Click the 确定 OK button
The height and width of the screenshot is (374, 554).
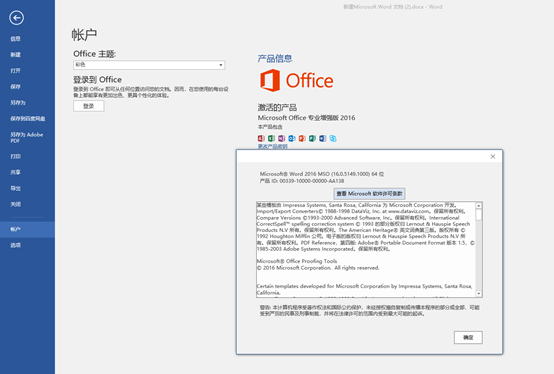468,338
